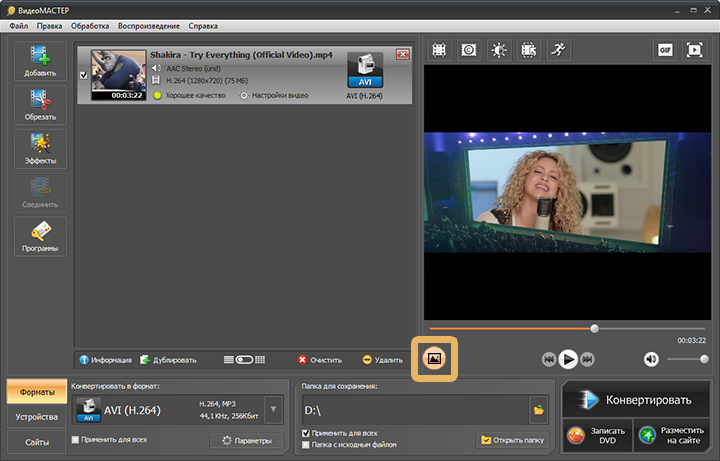Screen dimensions: 720x461
Task: Switch to the Устройства tab
Action: tap(37, 417)
